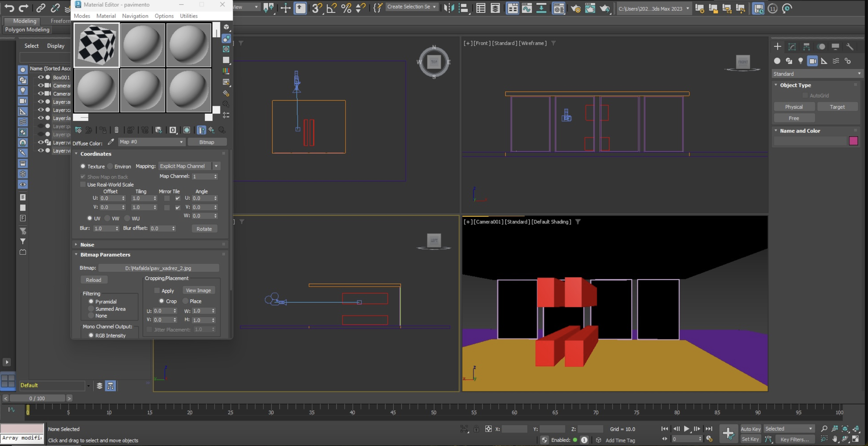The height and width of the screenshot is (446, 868).
Task: Expand the Noise rollout
Action: click(x=87, y=245)
